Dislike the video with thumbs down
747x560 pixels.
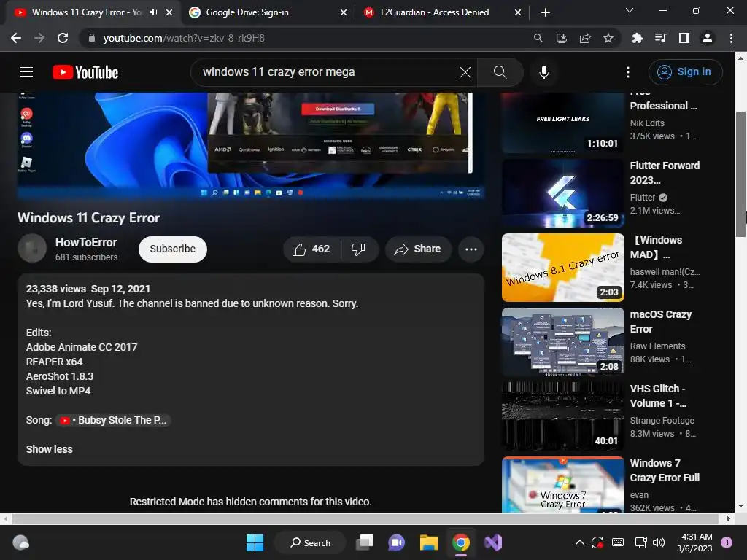pyautogui.click(x=358, y=249)
